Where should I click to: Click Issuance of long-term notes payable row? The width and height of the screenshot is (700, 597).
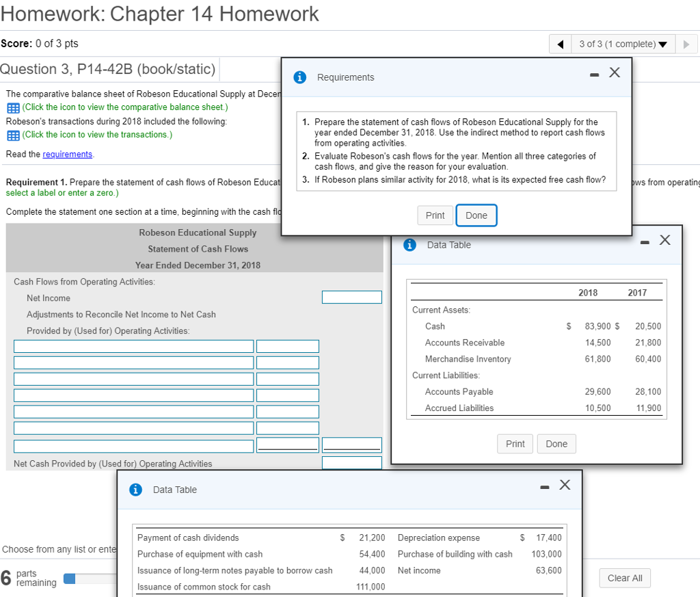click(261, 570)
